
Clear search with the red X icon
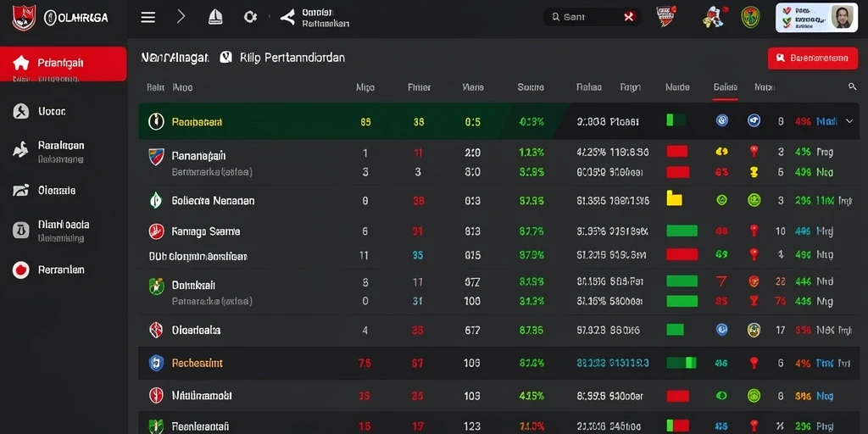628,17
